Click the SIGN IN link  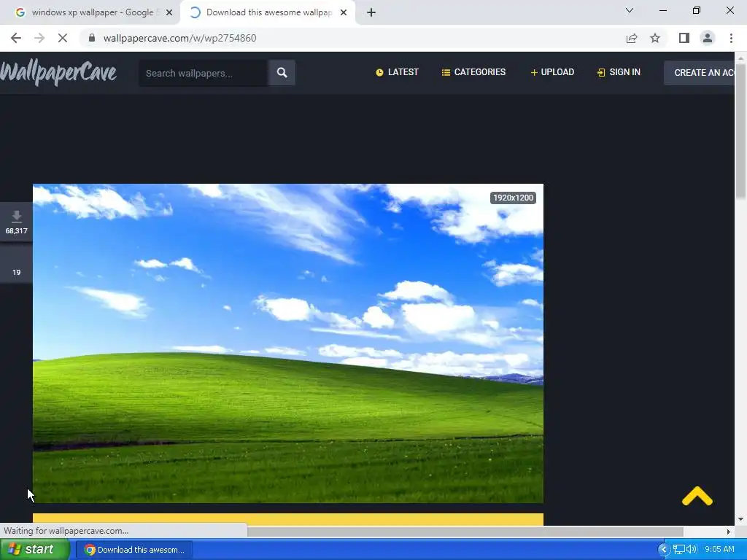(x=619, y=72)
